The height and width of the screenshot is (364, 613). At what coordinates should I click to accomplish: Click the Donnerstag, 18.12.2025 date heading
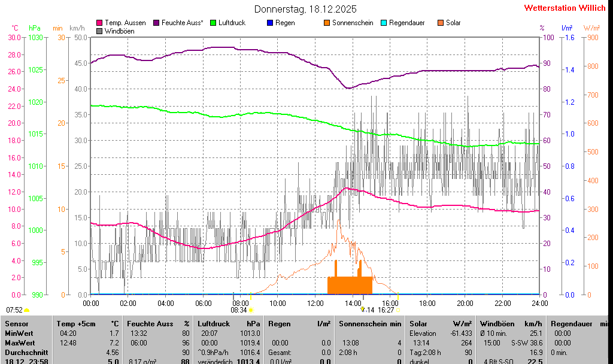point(305,9)
